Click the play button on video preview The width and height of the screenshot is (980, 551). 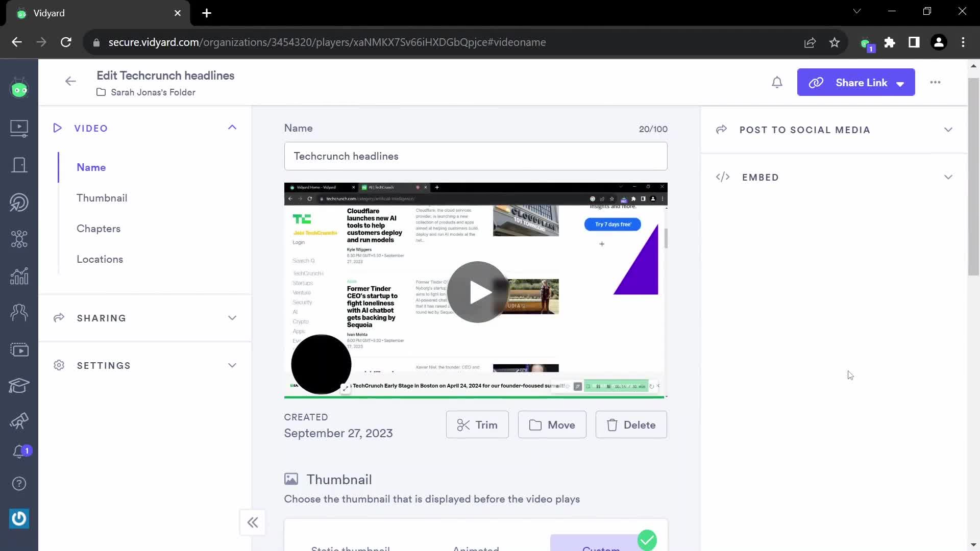477,291
